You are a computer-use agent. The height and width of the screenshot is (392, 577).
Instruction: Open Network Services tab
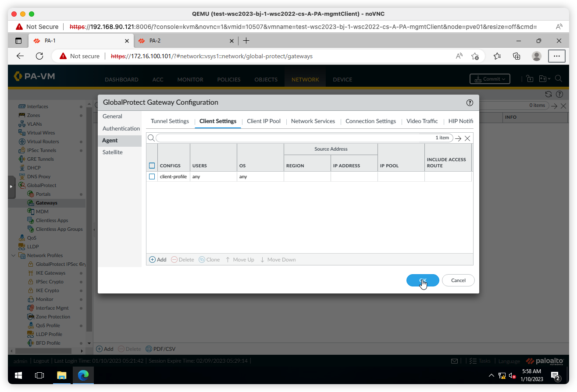313,121
